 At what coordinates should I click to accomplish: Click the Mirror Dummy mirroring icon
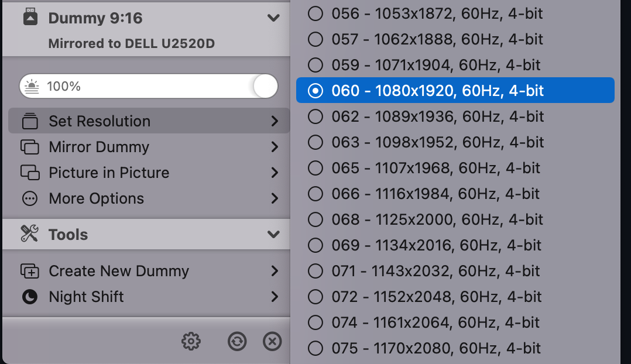click(30, 147)
